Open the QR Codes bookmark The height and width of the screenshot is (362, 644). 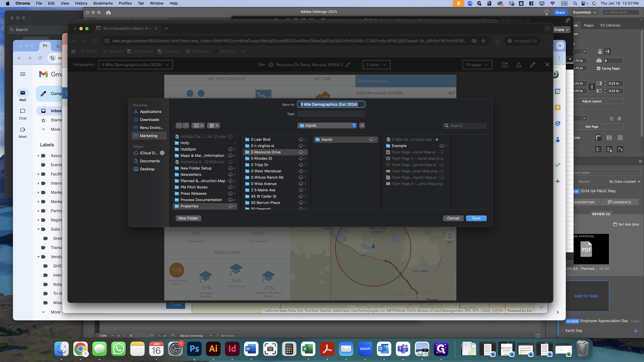click(x=225, y=51)
